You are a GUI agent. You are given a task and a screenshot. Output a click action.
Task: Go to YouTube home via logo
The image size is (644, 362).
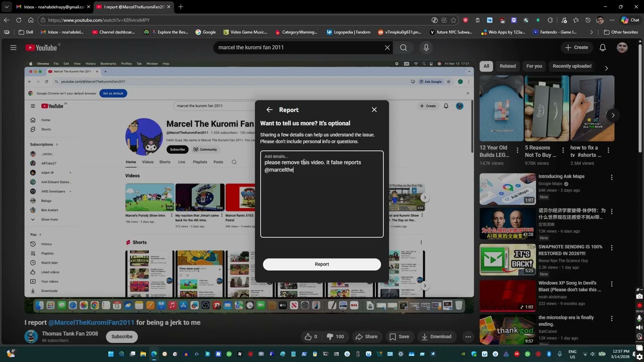tap(41, 48)
